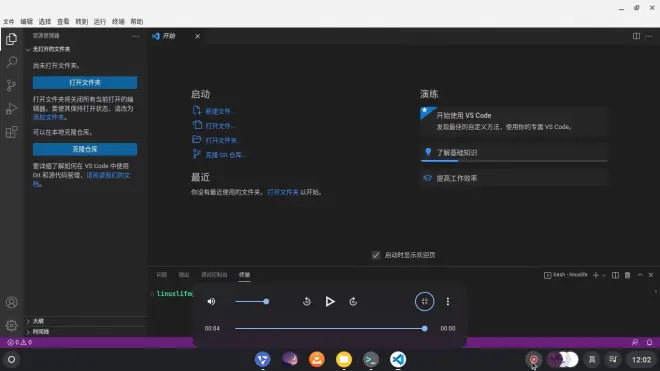Mute the media player volume icon

[x=211, y=302]
